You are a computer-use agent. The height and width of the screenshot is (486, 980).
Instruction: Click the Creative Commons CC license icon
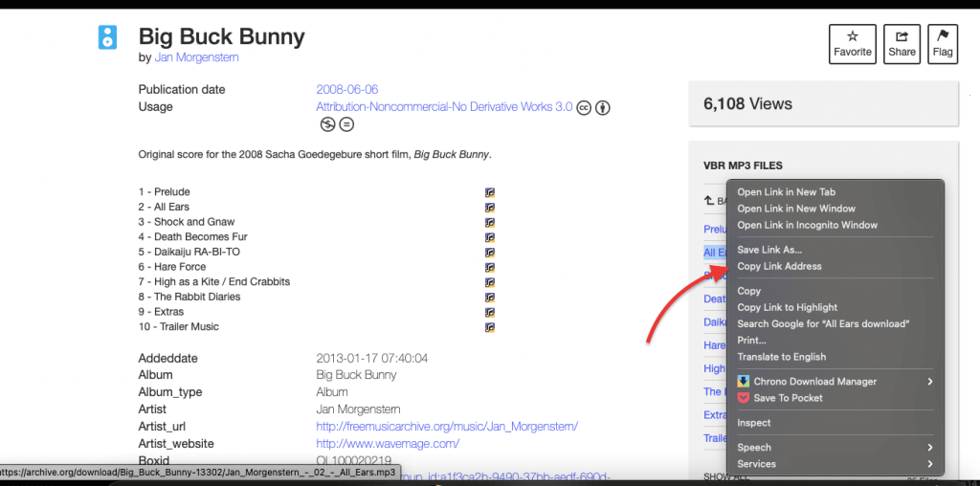point(584,107)
